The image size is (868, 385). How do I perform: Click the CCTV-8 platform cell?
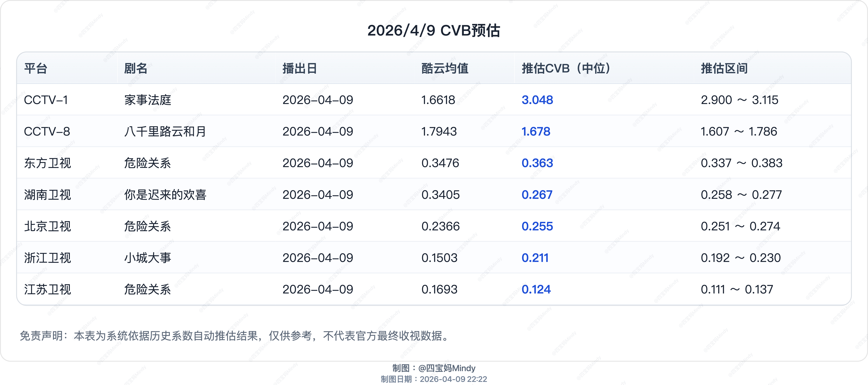pos(47,132)
